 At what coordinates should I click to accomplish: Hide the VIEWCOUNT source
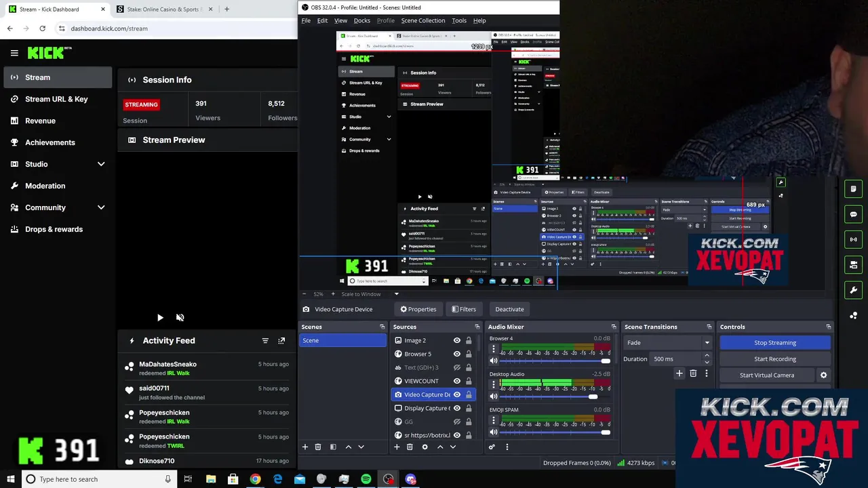pos(457,381)
